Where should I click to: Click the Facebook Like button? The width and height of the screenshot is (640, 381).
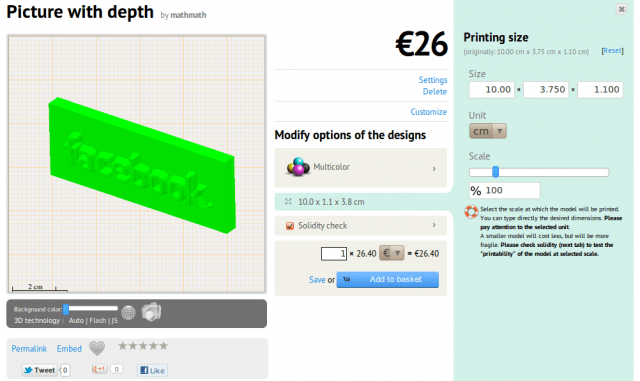[x=152, y=370]
